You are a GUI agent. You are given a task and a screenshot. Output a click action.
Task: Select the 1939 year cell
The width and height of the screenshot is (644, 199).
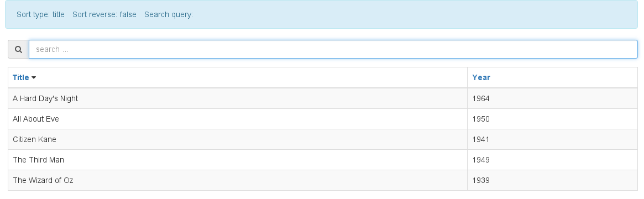552,181
